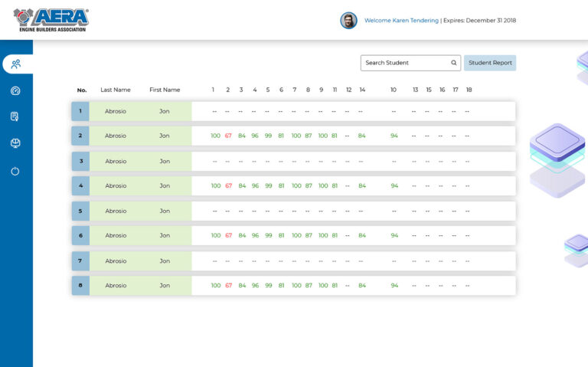Click the Student Report button
The image size is (588, 367).
[490, 63]
